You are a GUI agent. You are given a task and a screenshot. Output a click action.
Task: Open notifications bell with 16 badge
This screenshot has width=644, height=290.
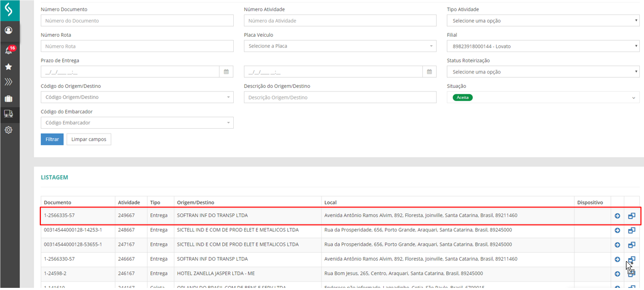tap(9, 51)
